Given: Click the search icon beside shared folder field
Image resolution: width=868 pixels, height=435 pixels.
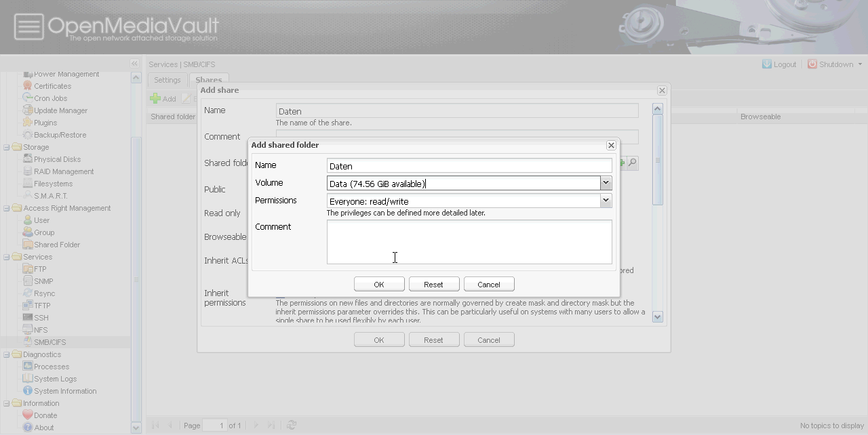Looking at the screenshot, I should 632,163.
